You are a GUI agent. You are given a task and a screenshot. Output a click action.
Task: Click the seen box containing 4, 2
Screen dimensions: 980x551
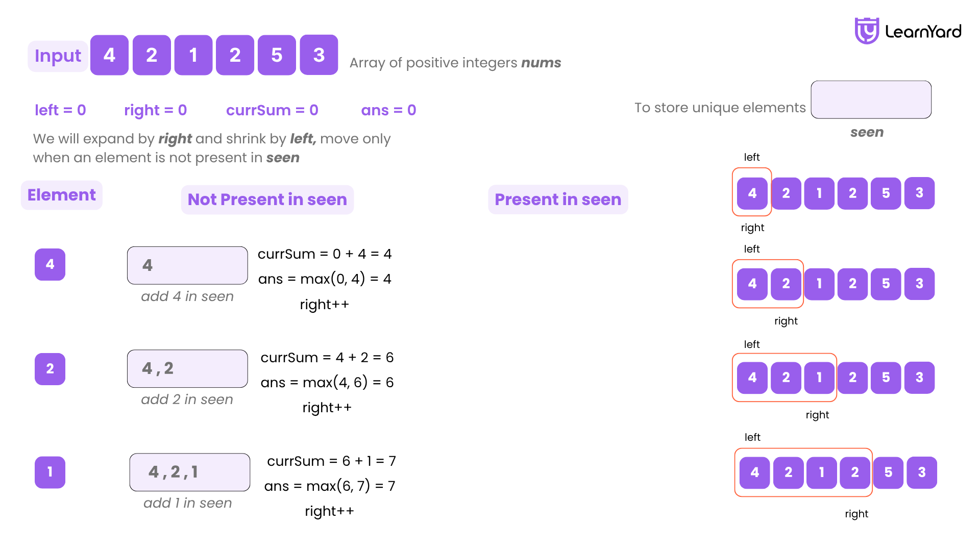point(187,368)
